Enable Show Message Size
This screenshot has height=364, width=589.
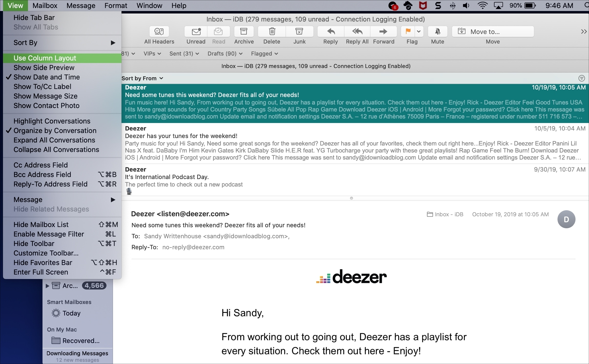[62, 96]
